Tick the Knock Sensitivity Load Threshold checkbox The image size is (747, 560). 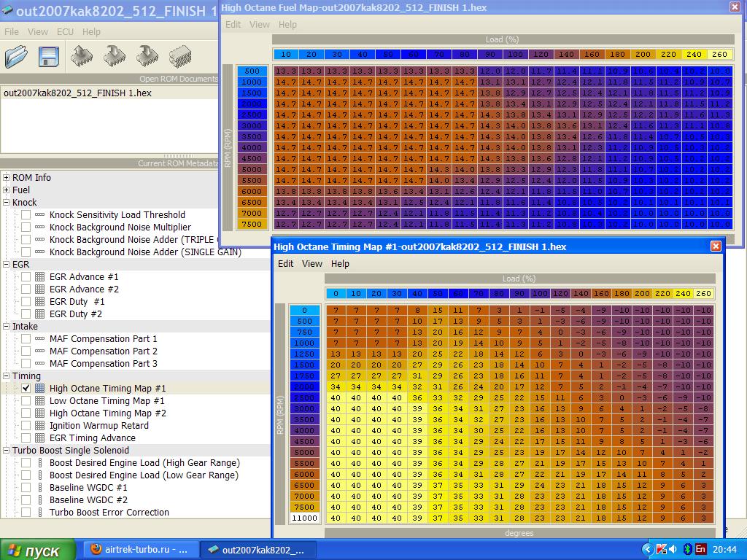coord(26,215)
